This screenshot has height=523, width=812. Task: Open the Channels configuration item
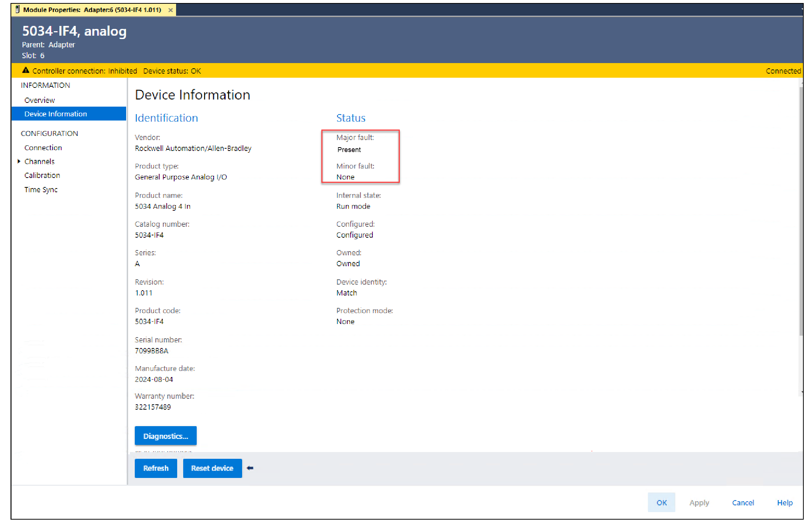[39, 161]
